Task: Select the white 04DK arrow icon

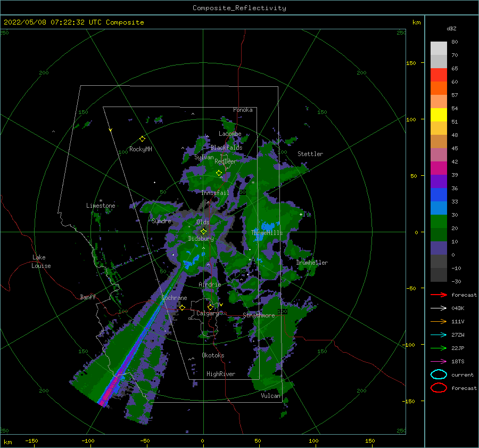Action: tap(439, 308)
